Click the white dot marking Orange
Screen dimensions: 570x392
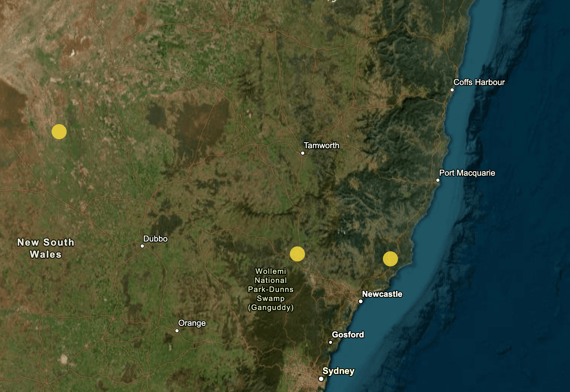coord(177,331)
